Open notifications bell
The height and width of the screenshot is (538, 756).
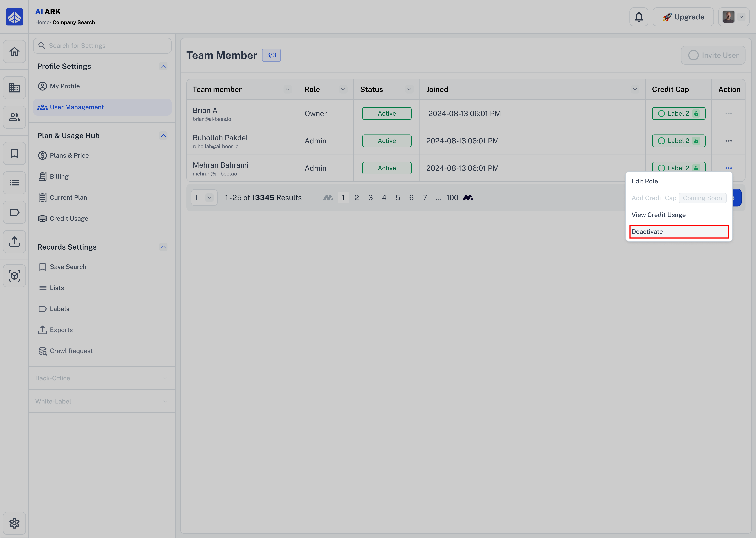639,17
